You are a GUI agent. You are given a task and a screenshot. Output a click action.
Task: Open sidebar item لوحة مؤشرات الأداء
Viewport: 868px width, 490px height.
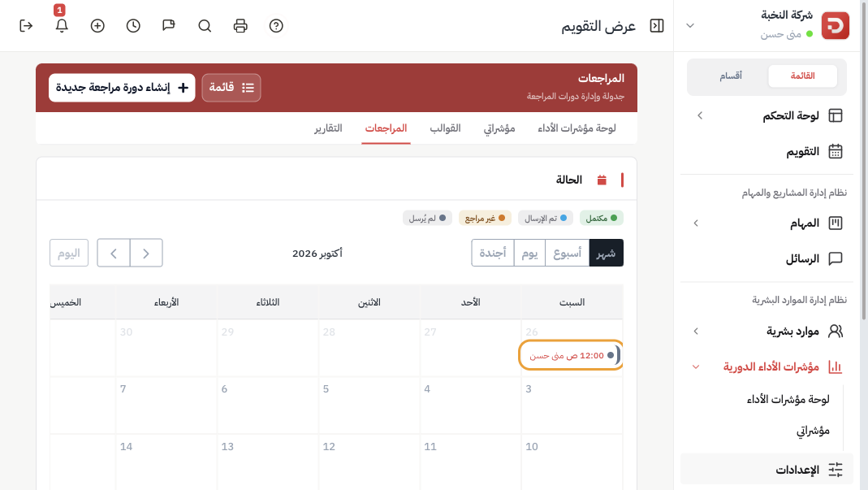(x=788, y=399)
